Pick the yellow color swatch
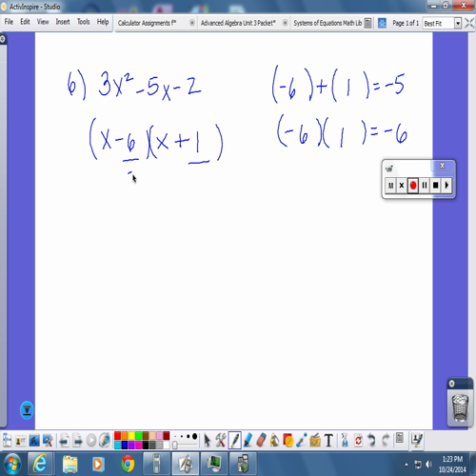The image size is (476, 476). (131, 436)
